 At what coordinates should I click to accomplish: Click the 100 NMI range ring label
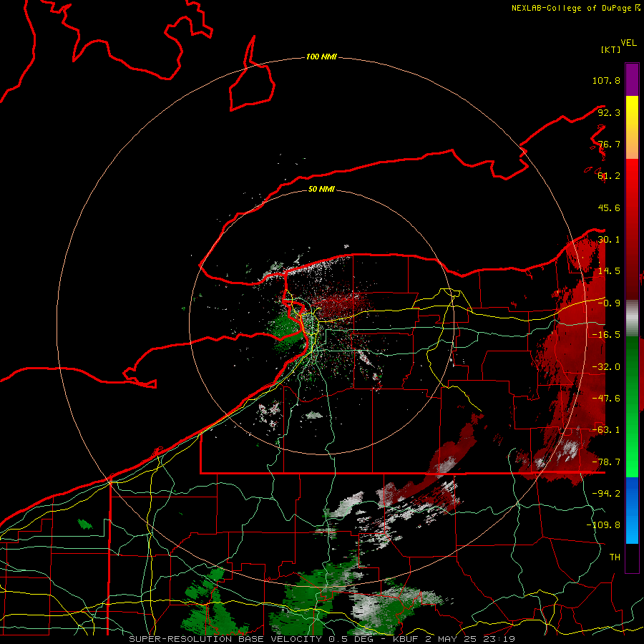(321, 57)
